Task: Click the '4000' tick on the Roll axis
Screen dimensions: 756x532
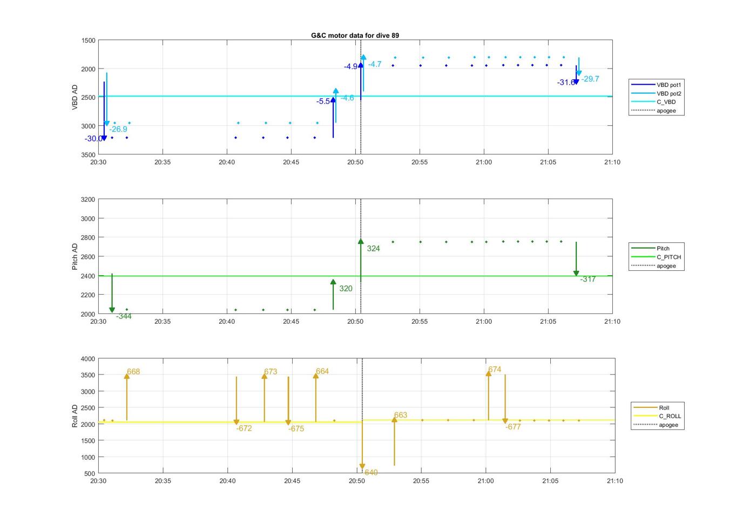Action: (89, 359)
